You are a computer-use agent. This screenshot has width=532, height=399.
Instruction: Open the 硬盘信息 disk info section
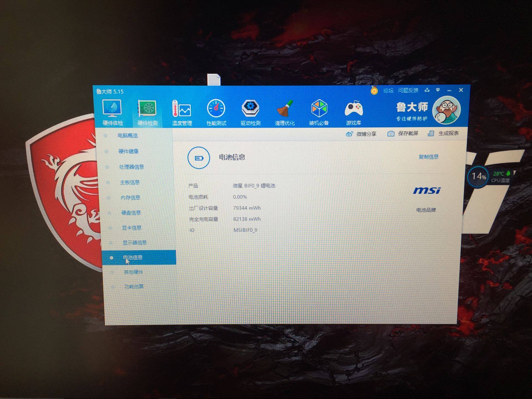point(131,213)
